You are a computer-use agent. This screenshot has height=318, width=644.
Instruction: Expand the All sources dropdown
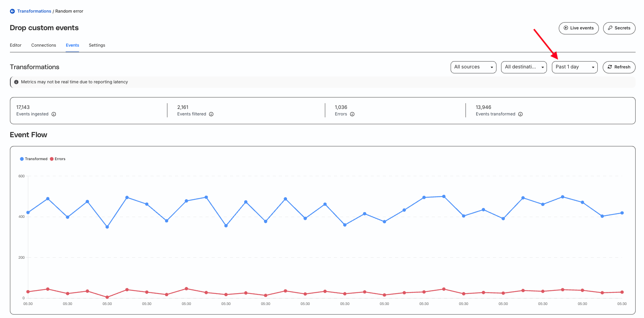(473, 67)
